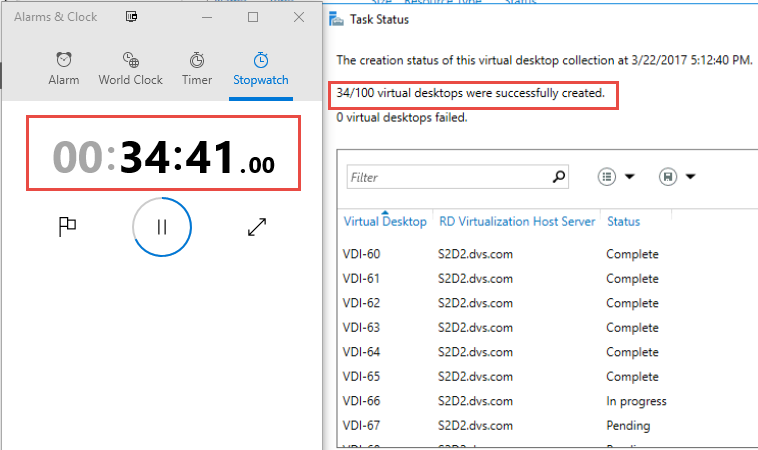Open the save query dropdown arrow
This screenshot has height=450, width=758.
(x=690, y=177)
